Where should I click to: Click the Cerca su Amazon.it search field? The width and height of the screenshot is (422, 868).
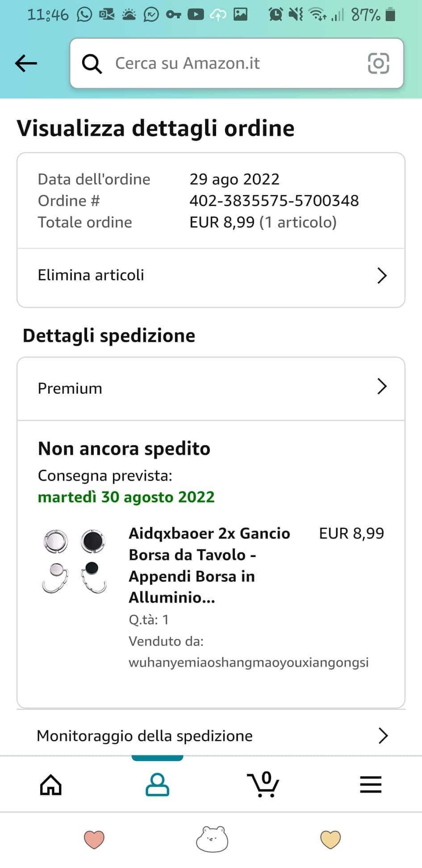[x=237, y=63]
